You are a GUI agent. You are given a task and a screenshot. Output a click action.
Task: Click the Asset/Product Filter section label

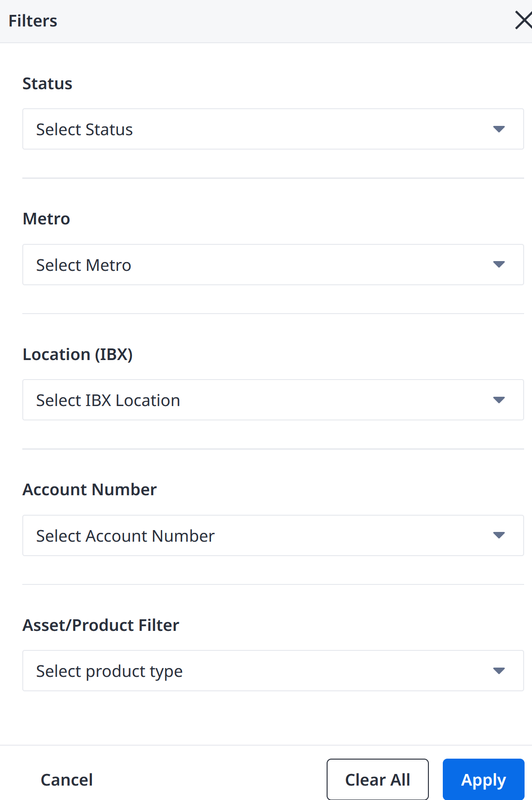click(x=101, y=625)
